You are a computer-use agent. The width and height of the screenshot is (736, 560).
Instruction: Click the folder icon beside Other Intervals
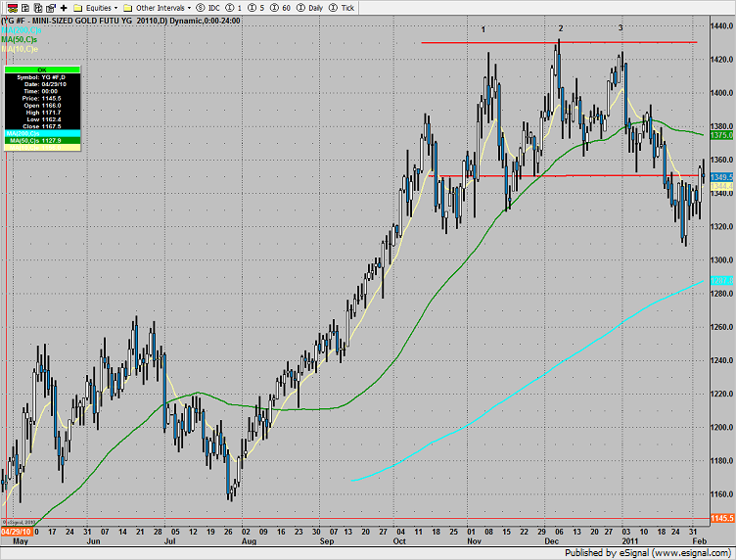(x=127, y=8)
